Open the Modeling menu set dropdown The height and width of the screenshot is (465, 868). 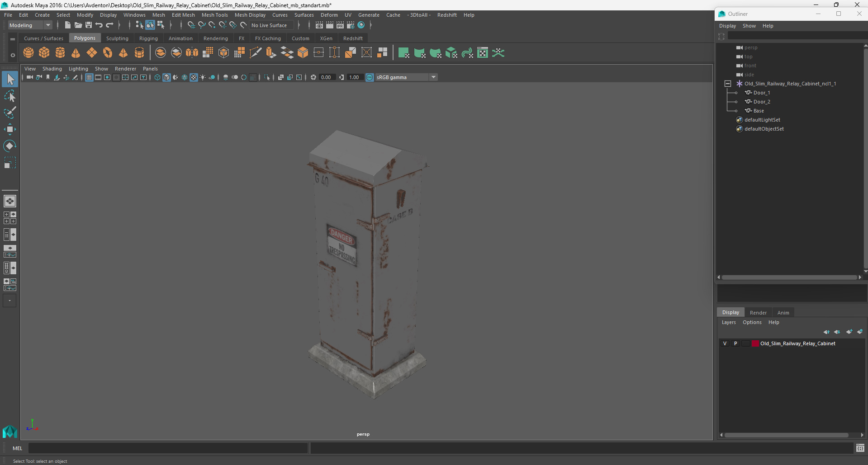30,25
